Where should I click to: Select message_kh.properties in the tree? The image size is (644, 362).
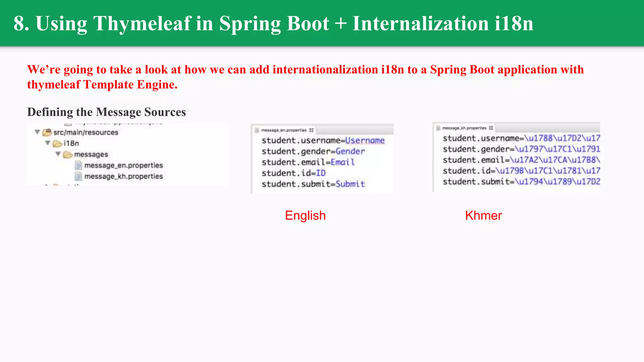[123, 177]
